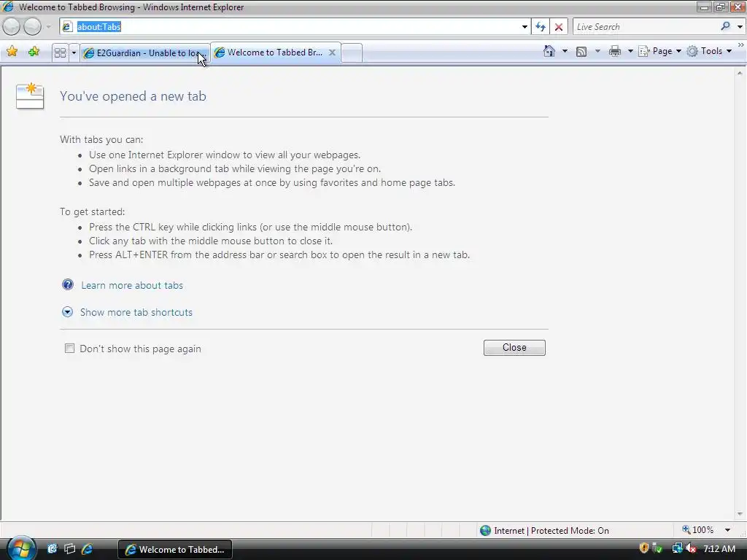Click the "You've opened a new tab" heading
The image size is (747, 560).
click(133, 96)
